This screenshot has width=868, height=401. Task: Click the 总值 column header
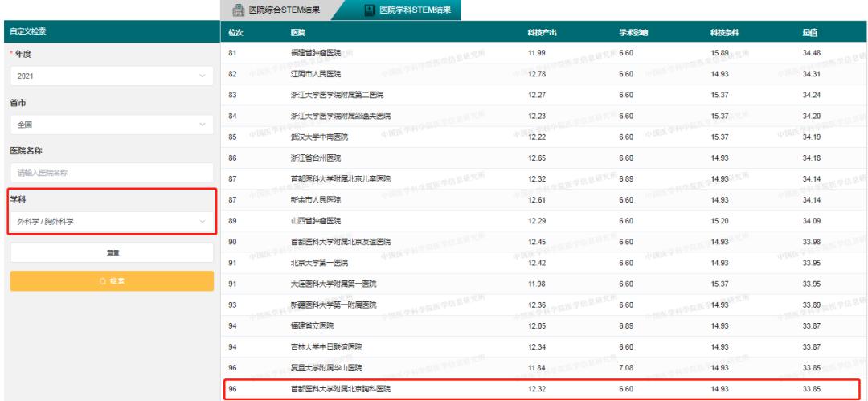[x=810, y=33]
